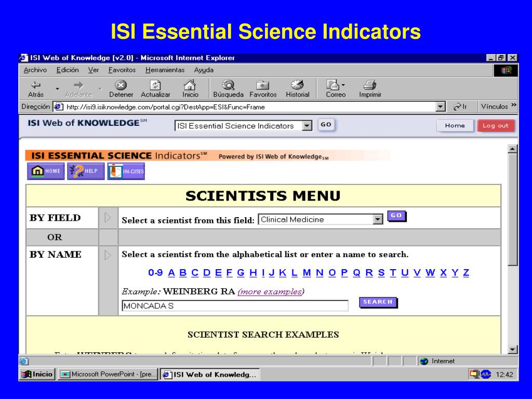532x399 pixels.
Task: Click the IE icon in the status bar
Action: pos(24,362)
